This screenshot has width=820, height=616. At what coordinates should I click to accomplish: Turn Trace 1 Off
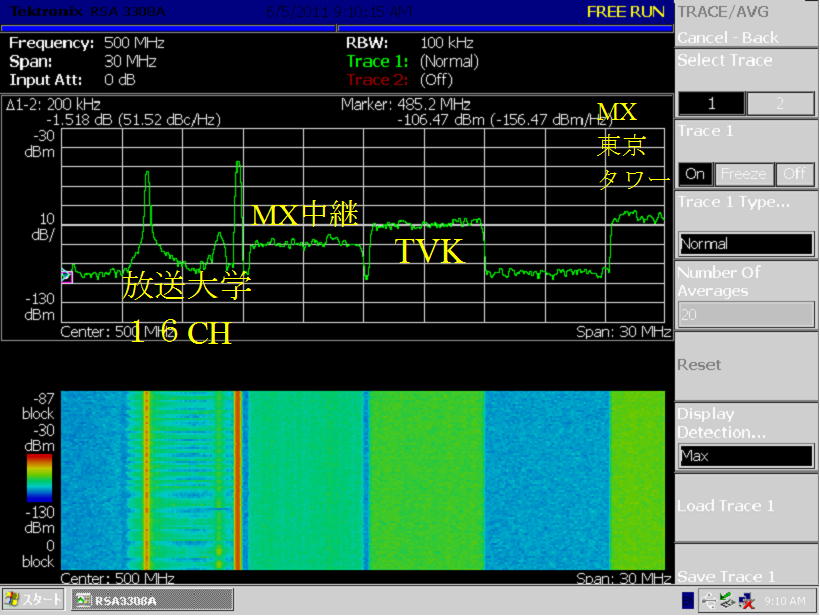(794, 174)
